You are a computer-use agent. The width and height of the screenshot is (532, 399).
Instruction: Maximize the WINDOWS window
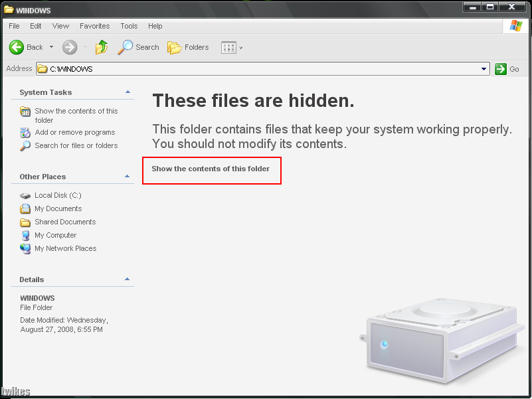490,7
